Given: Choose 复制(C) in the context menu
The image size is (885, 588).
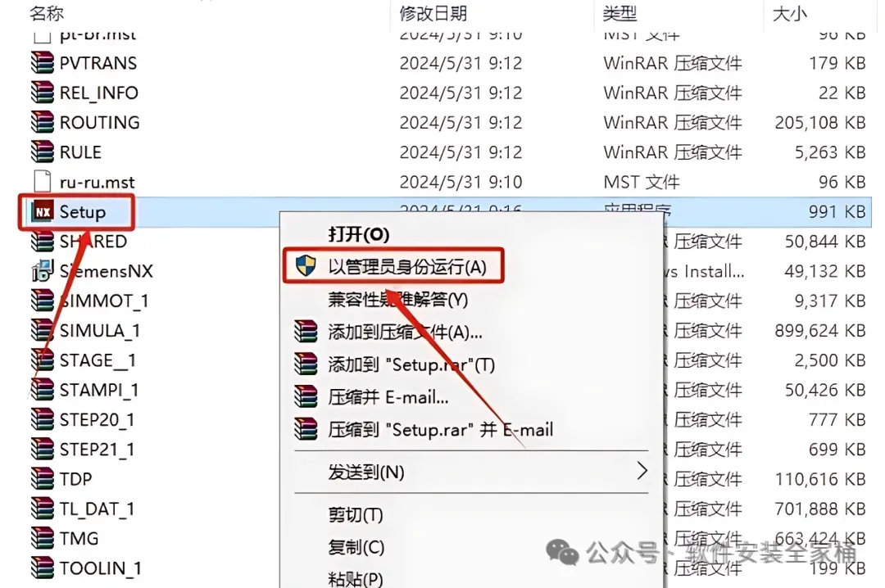Looking at the screenshot, I should [x=356, y=547].
